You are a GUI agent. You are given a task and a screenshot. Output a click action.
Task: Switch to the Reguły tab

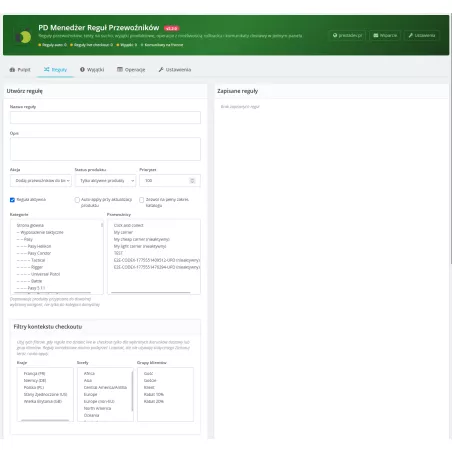tap(55, 70)
